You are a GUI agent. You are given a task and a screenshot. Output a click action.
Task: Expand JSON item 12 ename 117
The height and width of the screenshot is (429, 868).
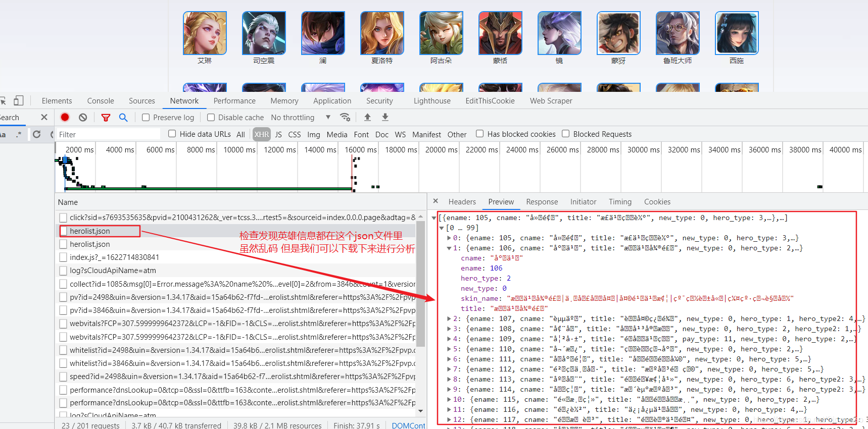pyautogui.click(x=449, y=419)
